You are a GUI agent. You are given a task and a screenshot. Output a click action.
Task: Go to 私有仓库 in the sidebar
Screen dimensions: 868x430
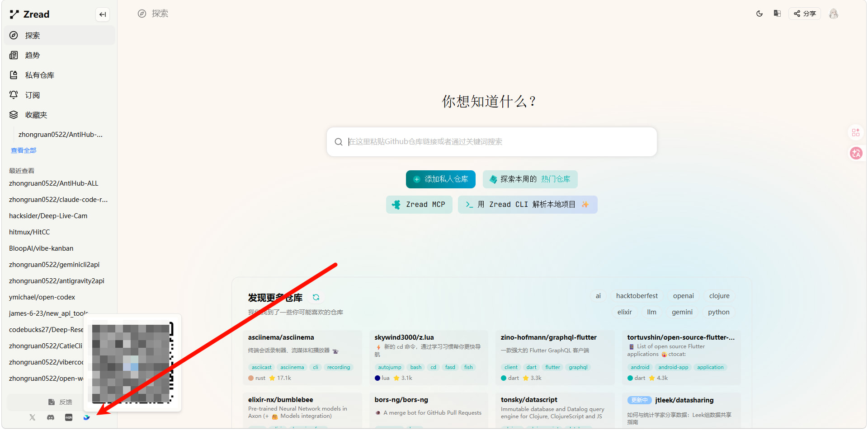(59, 75)
